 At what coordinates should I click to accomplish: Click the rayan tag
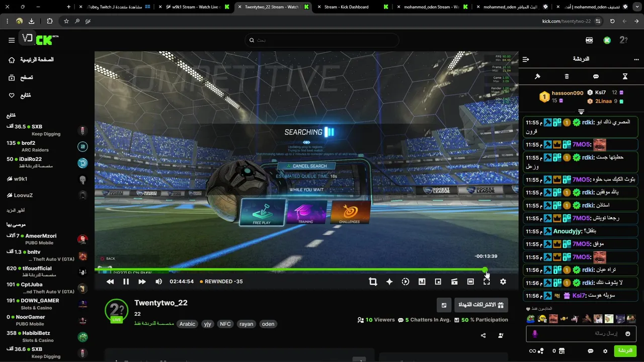[x=247, y=324]
